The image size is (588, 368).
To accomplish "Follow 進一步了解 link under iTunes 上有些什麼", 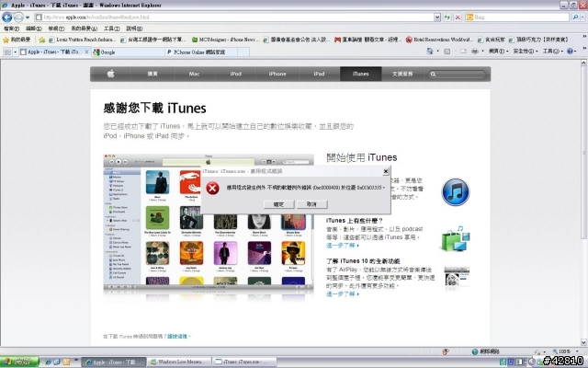I will [343, 246].
